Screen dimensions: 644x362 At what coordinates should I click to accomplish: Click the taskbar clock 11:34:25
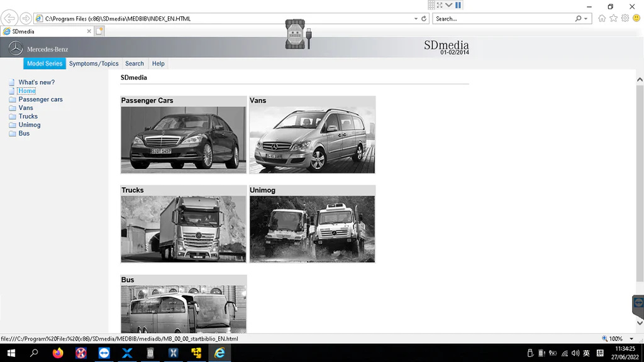click(625, 349)
